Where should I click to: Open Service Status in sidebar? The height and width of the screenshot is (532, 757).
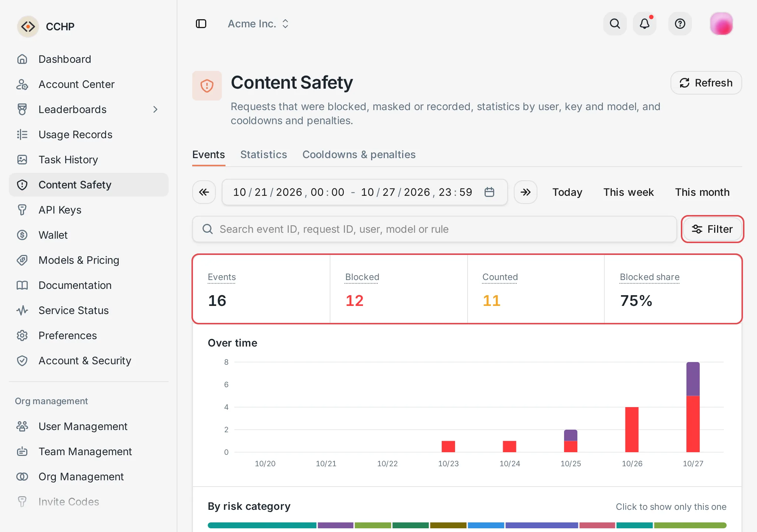pyautogui.click(x=89, y=310)
